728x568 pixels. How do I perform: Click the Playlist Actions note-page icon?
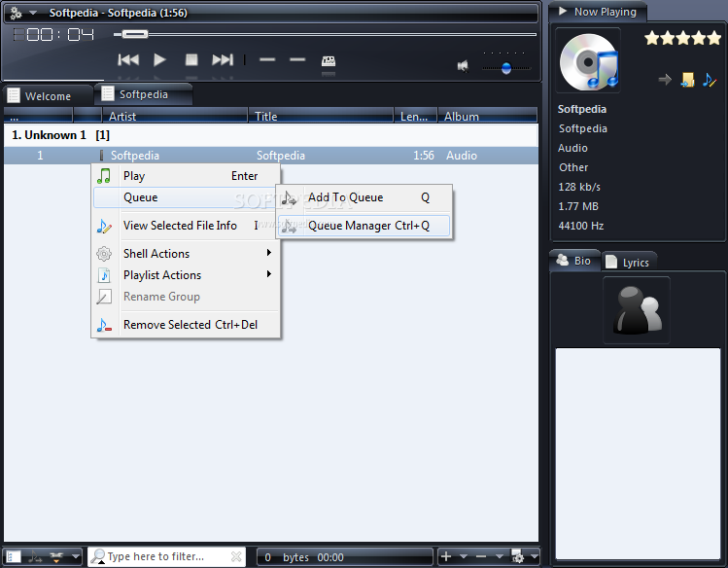pyautogui.click(x=104, y=275)
